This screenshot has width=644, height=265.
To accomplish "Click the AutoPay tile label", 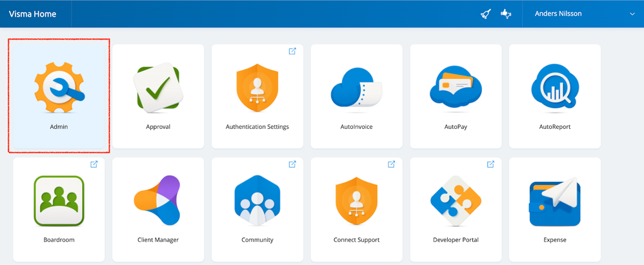I will (x=456, y=127).
